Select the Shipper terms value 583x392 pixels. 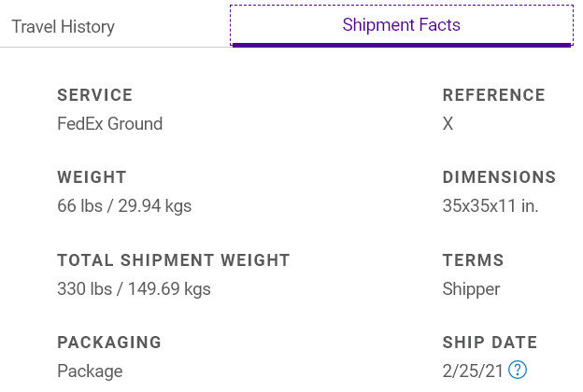(x=471, y=289)
